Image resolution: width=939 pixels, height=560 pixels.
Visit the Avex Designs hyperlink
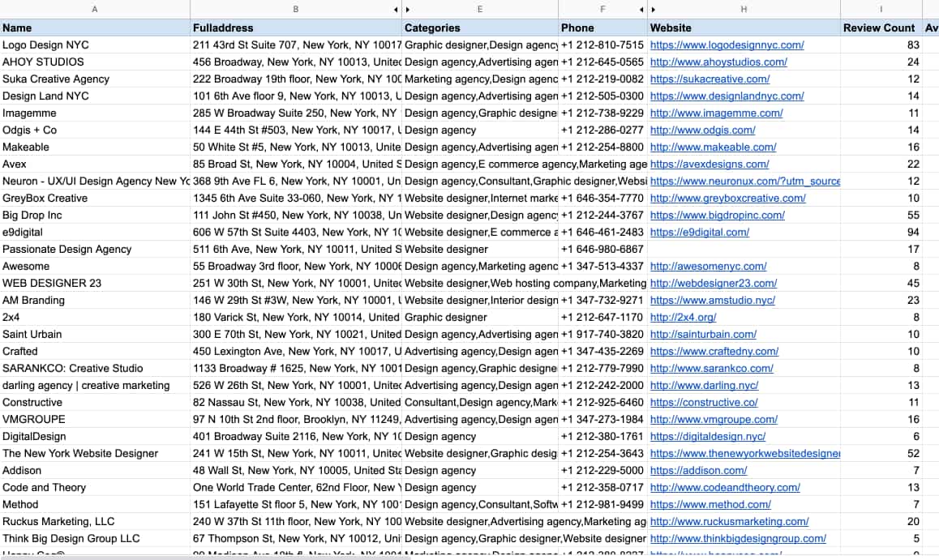pyautogui.click(x=708, y=164)
